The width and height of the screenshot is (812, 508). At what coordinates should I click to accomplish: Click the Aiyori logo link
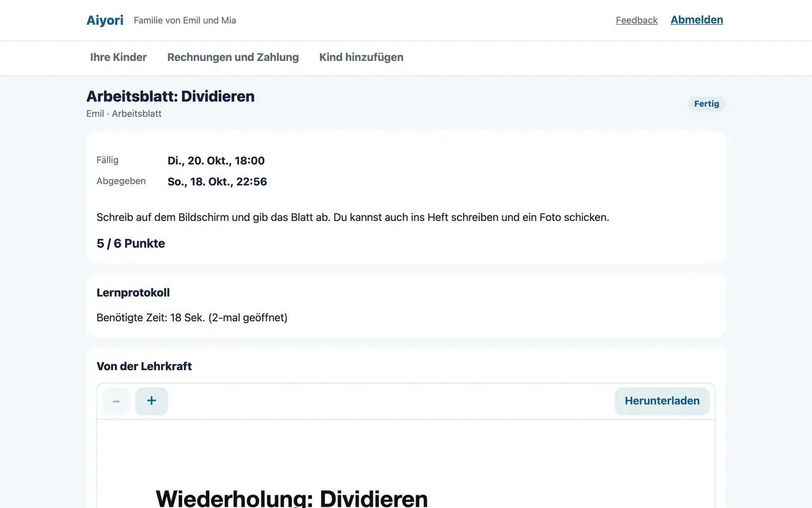[x=105, y=20]
